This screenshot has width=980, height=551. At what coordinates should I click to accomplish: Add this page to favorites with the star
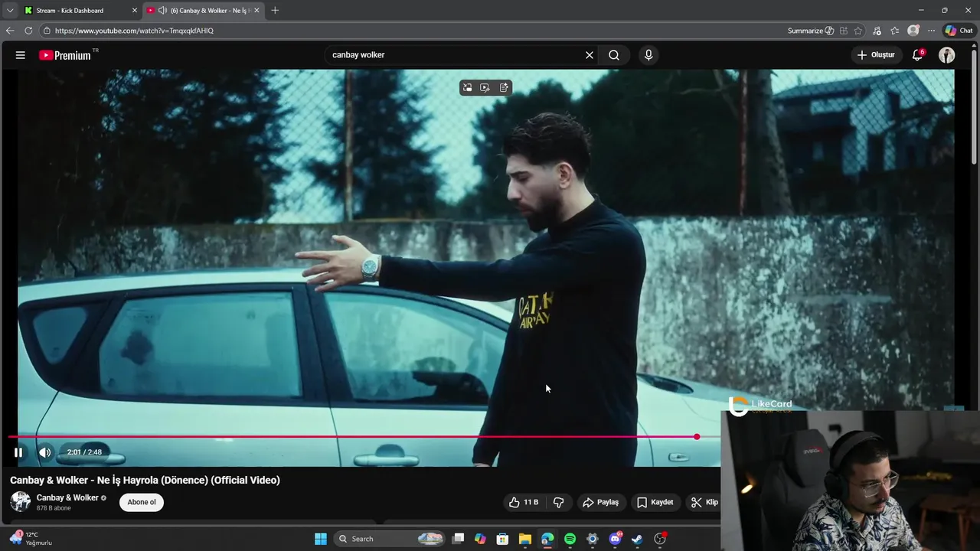pos(858,31)
